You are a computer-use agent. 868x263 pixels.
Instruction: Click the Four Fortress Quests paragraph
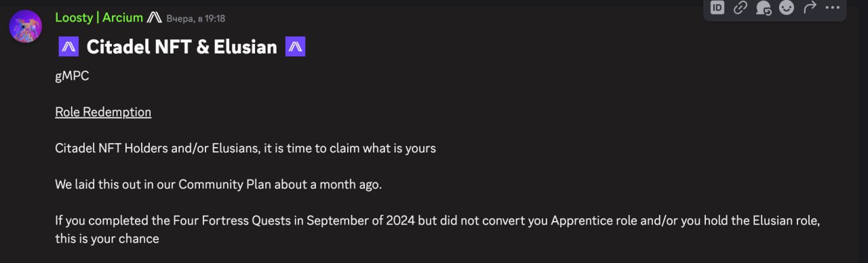438,229
